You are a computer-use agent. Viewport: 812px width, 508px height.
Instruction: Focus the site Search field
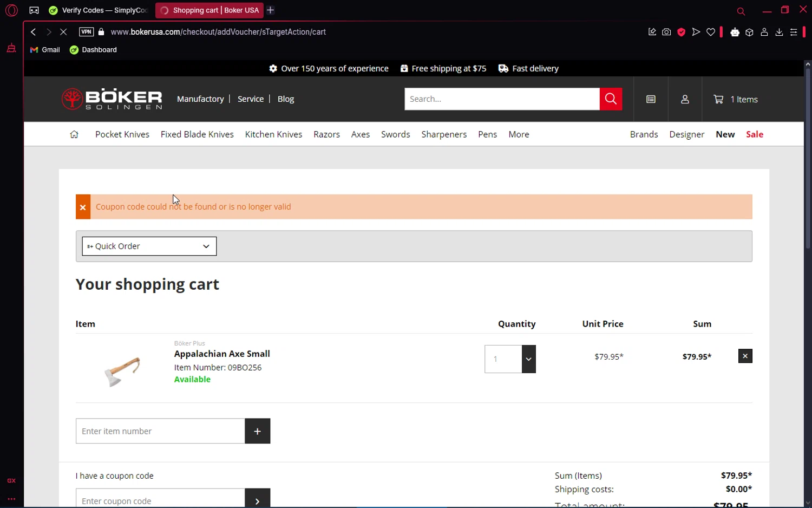502,99
